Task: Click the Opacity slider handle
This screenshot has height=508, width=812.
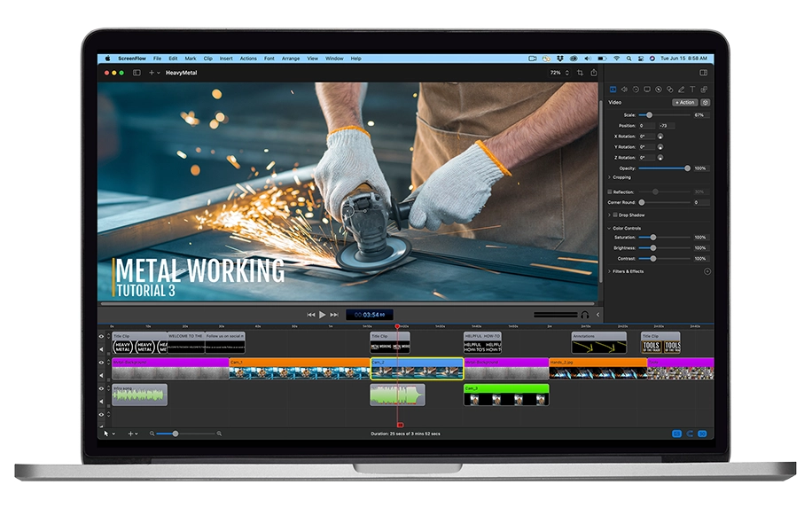Action: (x=687, y=168)
